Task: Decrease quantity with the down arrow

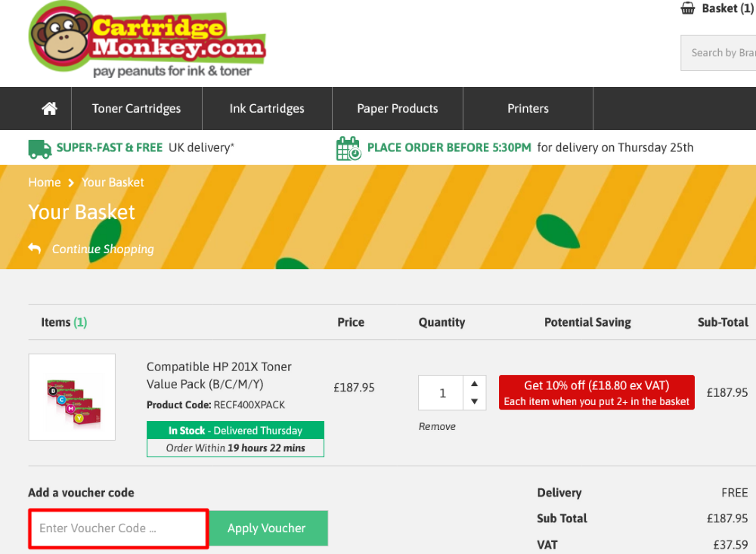Action: coord(475,401)
